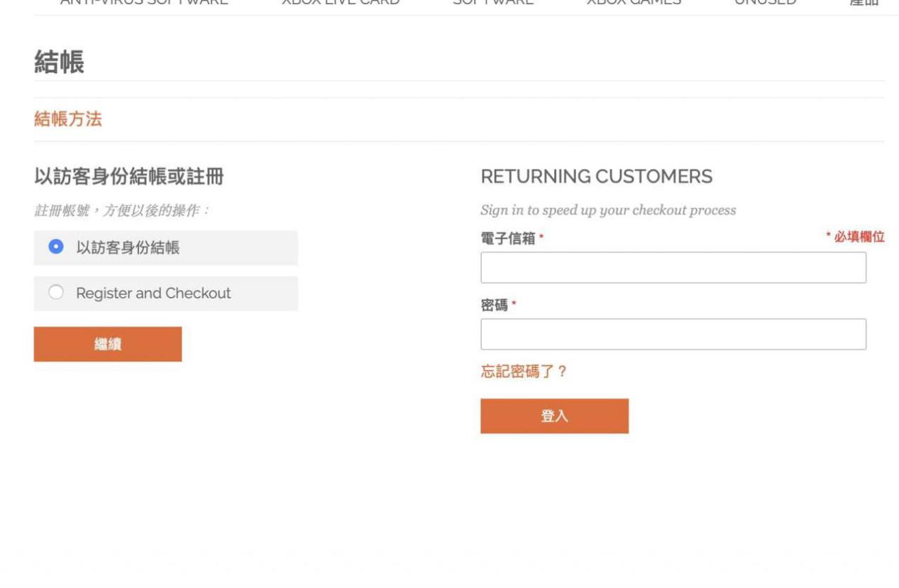Click the 登入 sign-in button
The width and height of the screenshot is (899, 588).
click(554, 416)
